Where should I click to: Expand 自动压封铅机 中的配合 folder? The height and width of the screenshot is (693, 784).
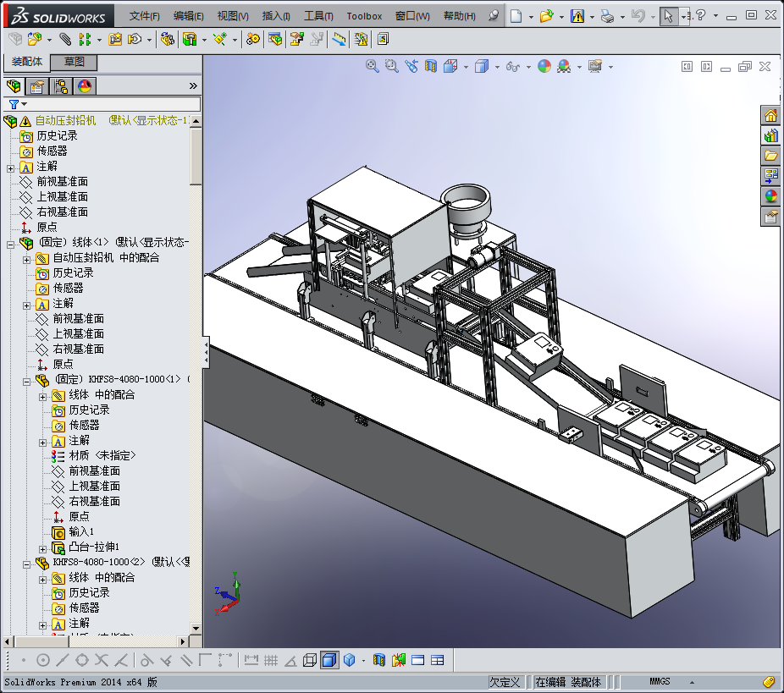pos(26,260)
